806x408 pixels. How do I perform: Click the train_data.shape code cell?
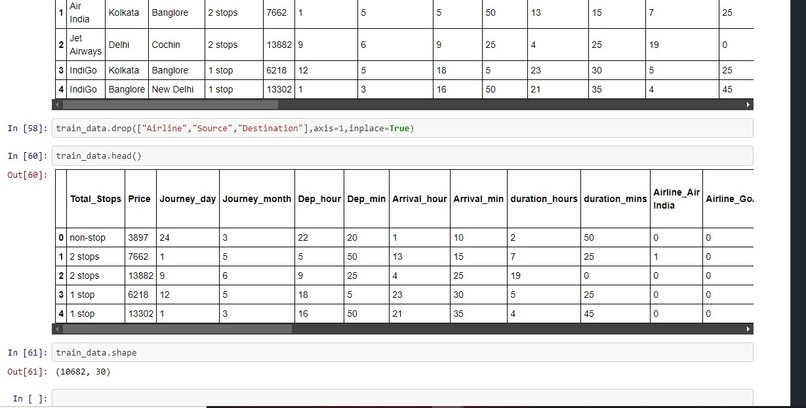[402, 353]
